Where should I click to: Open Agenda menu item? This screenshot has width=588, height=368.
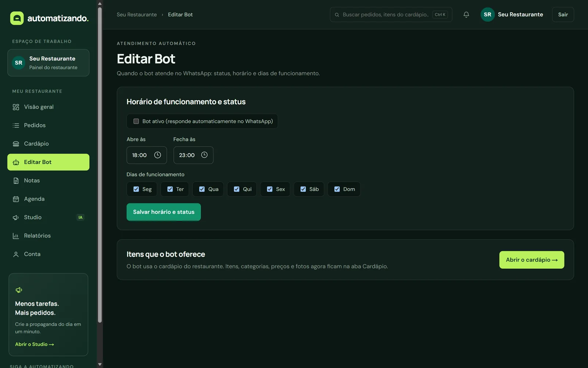(48, 199)
